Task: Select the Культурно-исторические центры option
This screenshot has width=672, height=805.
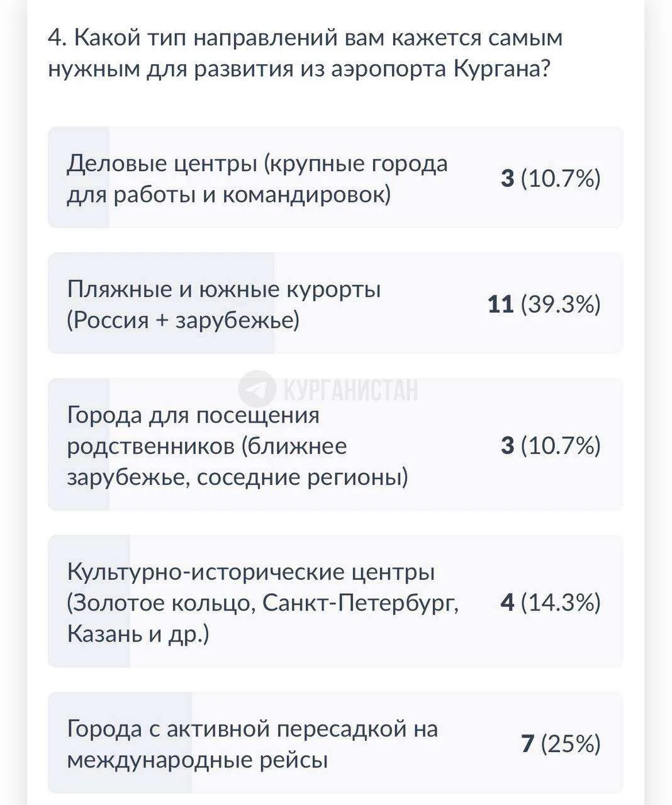Action: pos(335,601)
